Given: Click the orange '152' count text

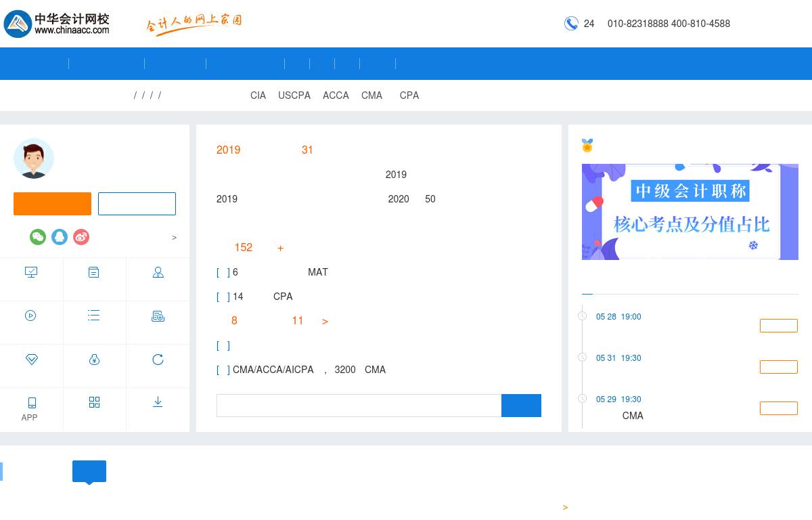Looking at the screenshot, I should [x=244, y=248].
